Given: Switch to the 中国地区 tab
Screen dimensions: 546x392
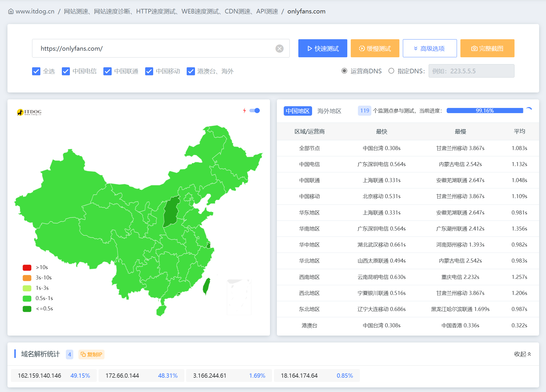Looking at the screenshot, I should (298, 111).
